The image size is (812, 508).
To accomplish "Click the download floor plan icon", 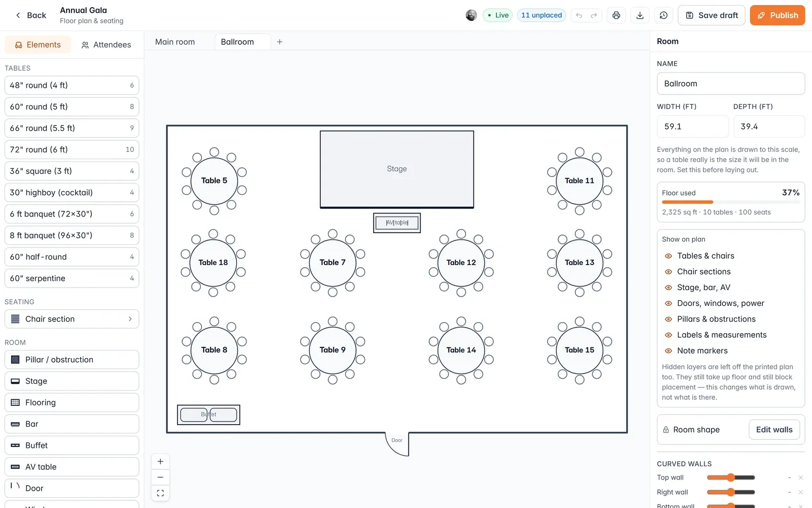I will 640,15.
